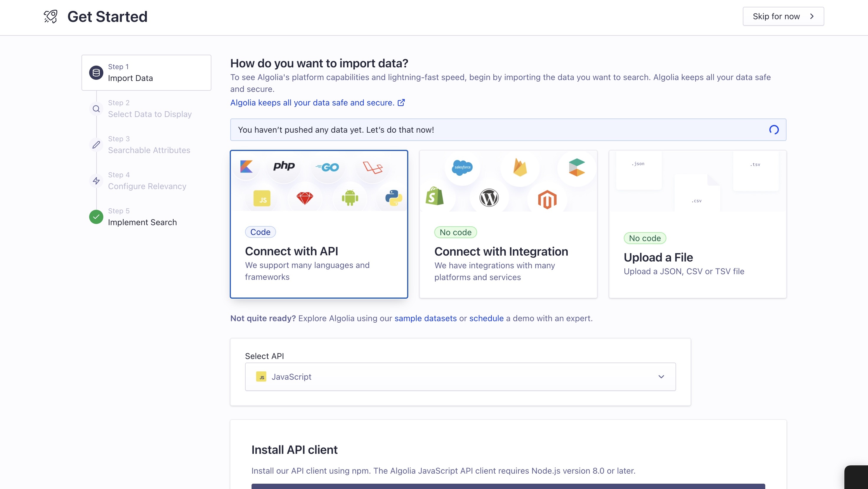Click the Magento logo icon
This screenshot has width=868, height=489.
point(547,199)
